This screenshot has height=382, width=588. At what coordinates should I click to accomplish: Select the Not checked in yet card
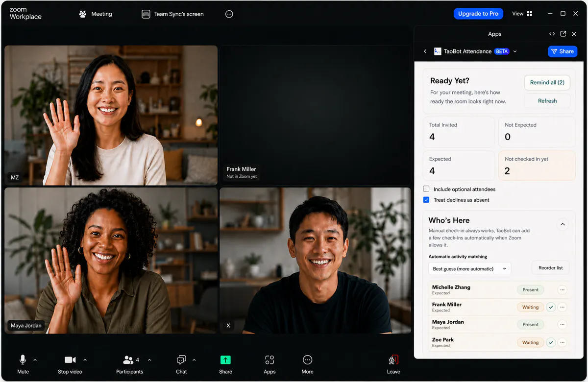click(x=537, y=166)
